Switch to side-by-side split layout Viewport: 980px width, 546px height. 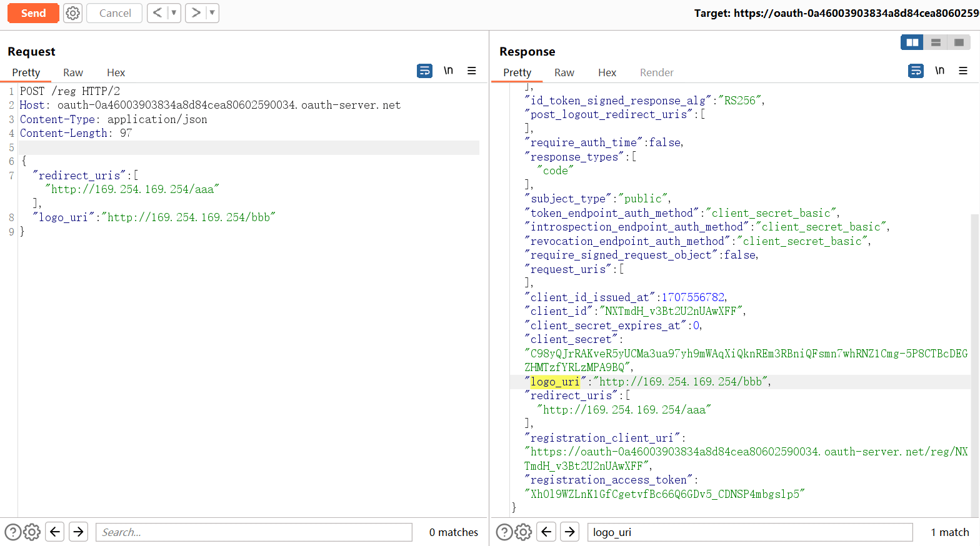[912, 42]
